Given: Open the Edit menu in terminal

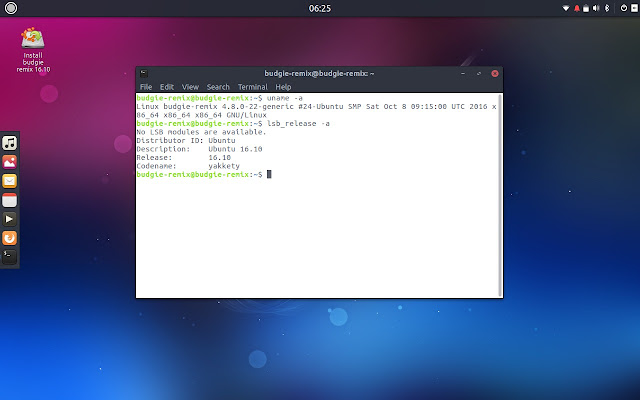Looking at the screenshot, I should click(167, 87).
